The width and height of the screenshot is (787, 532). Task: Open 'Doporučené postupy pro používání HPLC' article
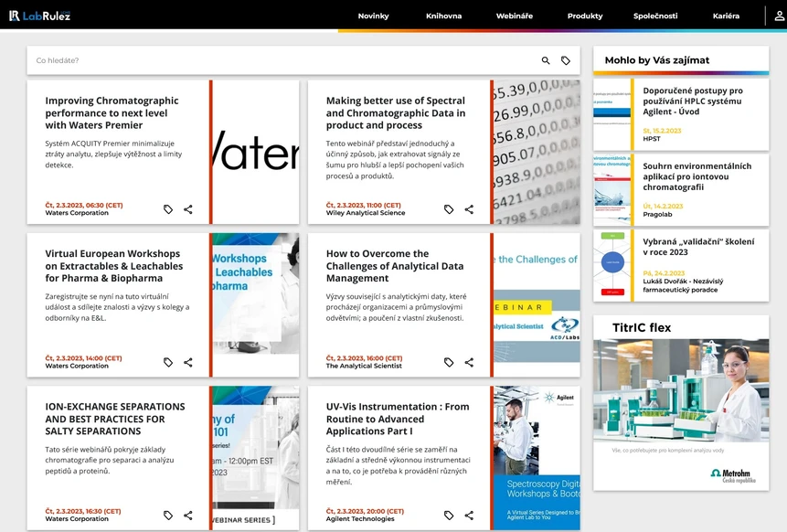point(693,101)
